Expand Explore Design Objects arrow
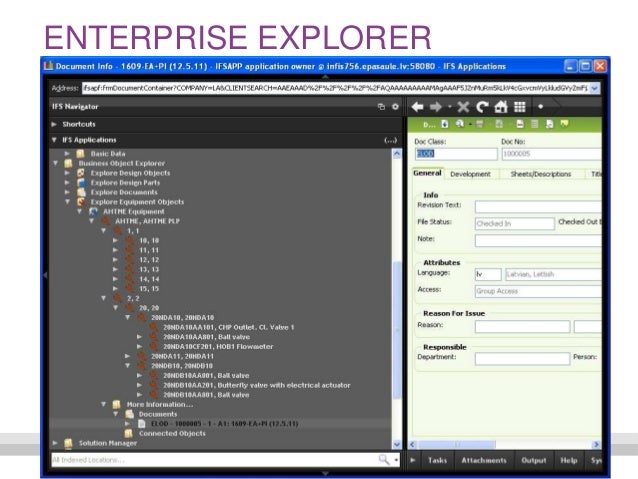Image resolution: width=638 pixels, height=479 pixels. (x=67, y=173)
